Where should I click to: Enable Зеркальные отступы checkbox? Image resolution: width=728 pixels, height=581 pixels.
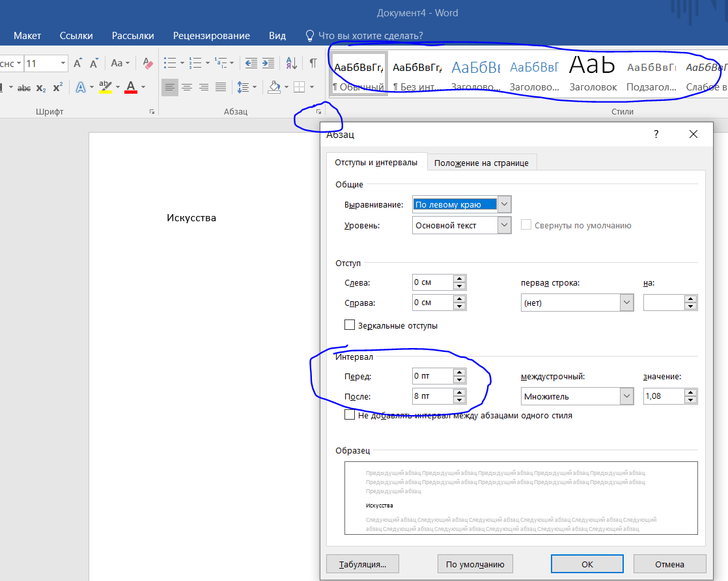(x=350, y=325)
